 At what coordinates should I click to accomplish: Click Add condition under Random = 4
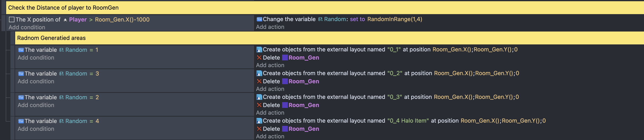36,129
